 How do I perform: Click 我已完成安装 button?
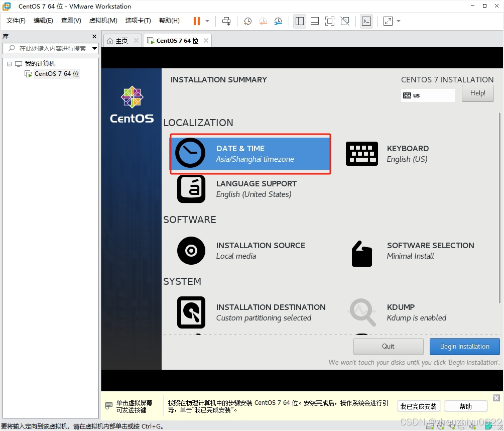pyautogui.click(x=418, y=406)
